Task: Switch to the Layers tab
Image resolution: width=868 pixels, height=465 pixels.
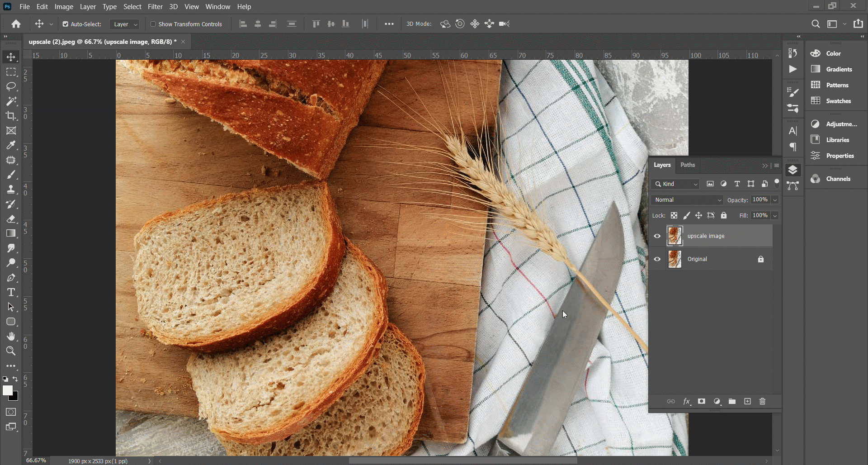Action: 662,165
